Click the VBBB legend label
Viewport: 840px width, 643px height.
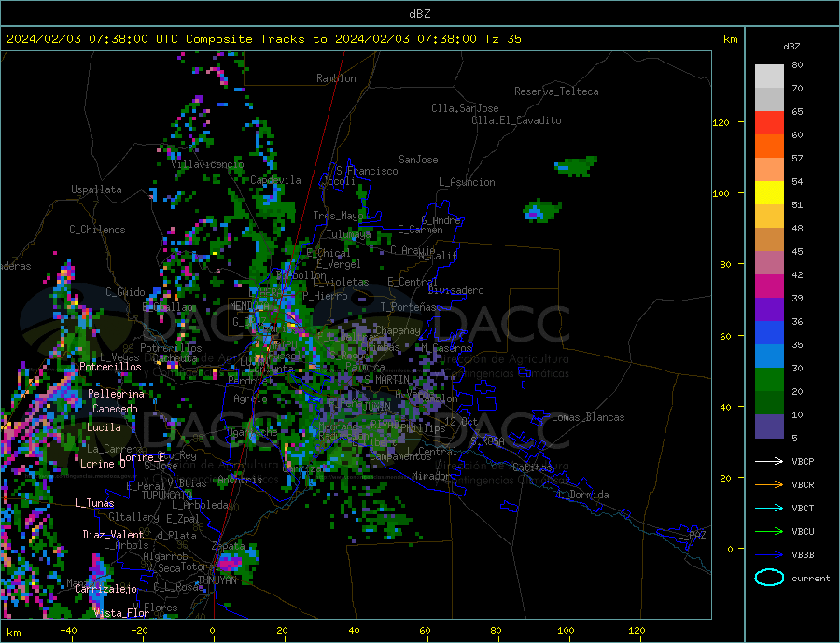point(803,555)
